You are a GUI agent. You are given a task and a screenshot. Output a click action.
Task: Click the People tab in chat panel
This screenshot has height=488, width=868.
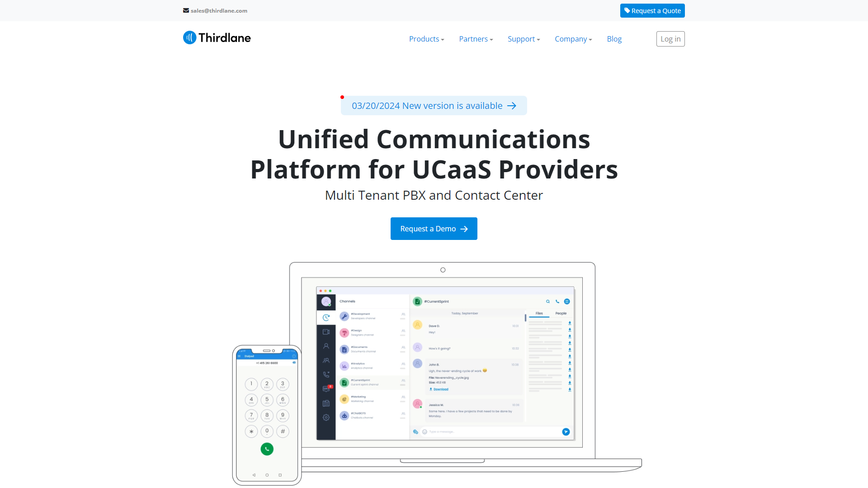click(x=561, y=313)
